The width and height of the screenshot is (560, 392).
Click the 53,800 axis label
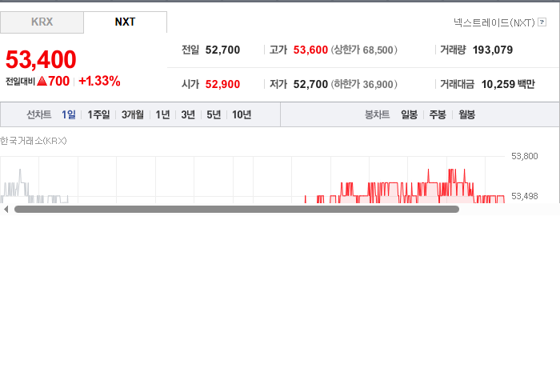tap(524, 156)
